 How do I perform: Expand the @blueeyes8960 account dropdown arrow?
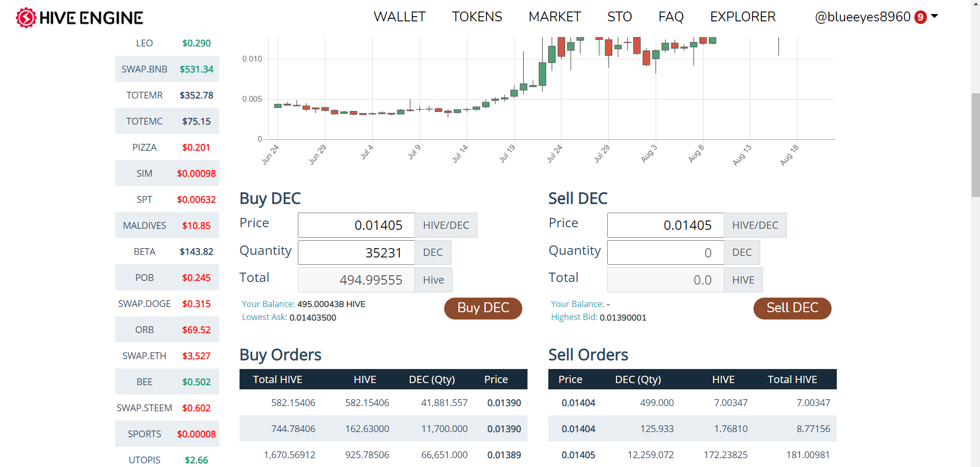935,16
